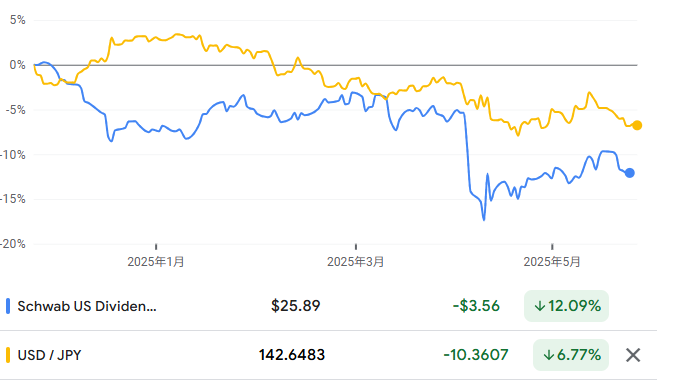Click the -20% y-axis label
This screenshot has height=382, width=684.
13,244
